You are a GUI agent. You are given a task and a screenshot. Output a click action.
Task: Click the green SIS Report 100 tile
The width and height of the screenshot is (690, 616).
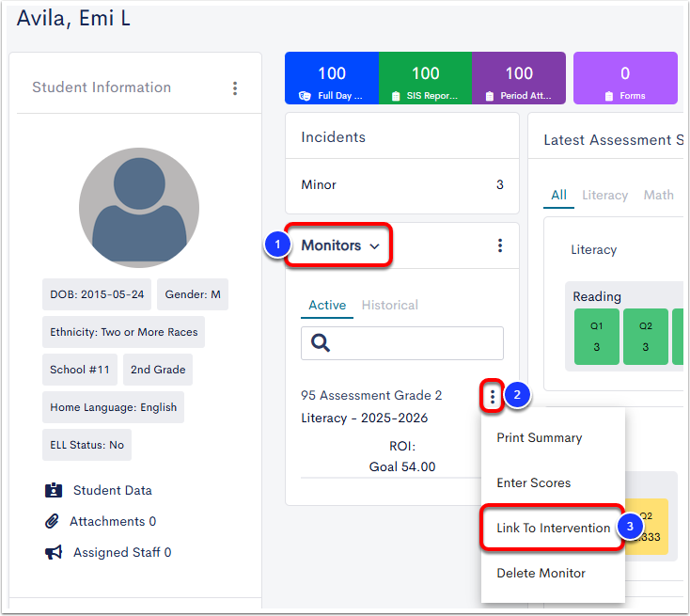click(x=425, y=78)
